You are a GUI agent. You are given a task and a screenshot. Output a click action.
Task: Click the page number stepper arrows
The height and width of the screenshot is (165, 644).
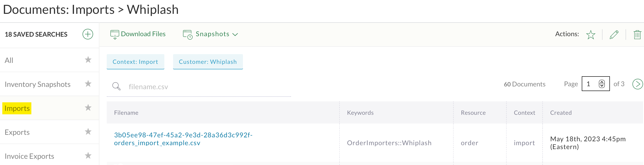pos(602,84)
